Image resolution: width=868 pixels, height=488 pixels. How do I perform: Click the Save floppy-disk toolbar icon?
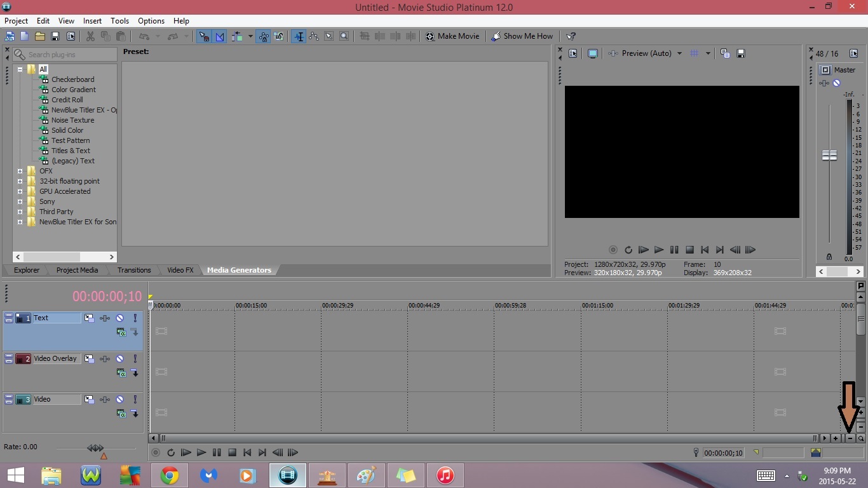[x=55, y=36]
